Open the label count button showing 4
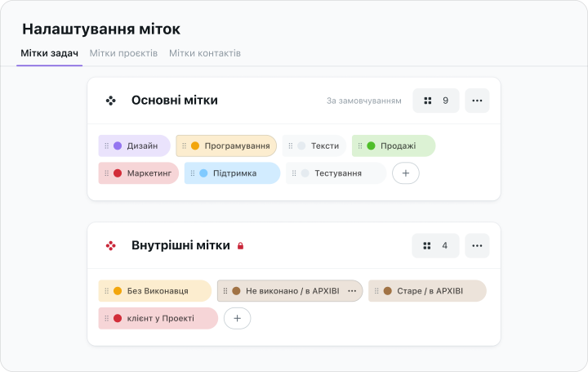Image resolution: width=588 pixels, height=372 pixels. coord(435,246)
